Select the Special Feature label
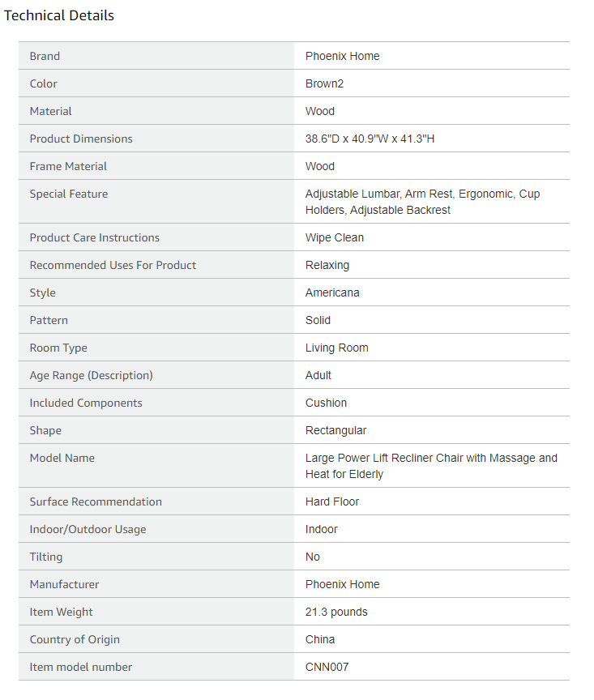 69,194
